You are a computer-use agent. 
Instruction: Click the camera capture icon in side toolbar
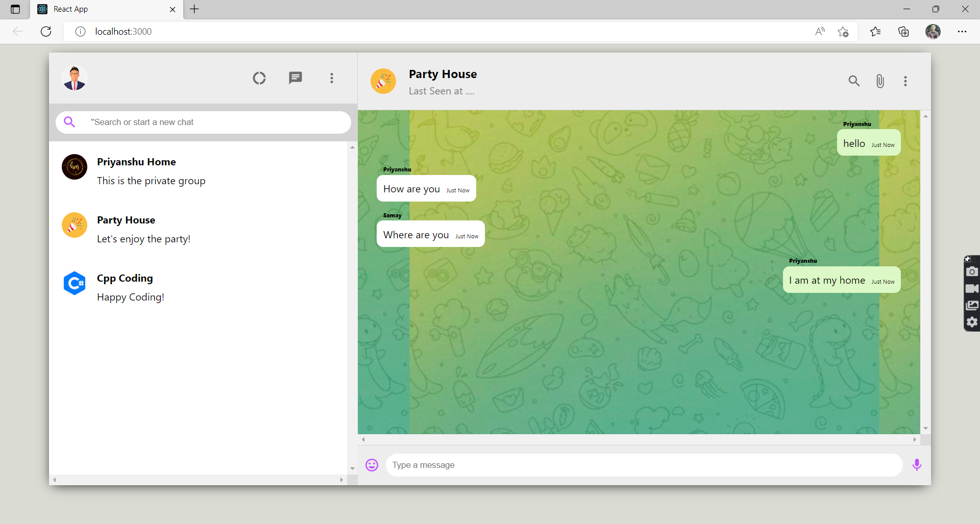coord(972,271)
